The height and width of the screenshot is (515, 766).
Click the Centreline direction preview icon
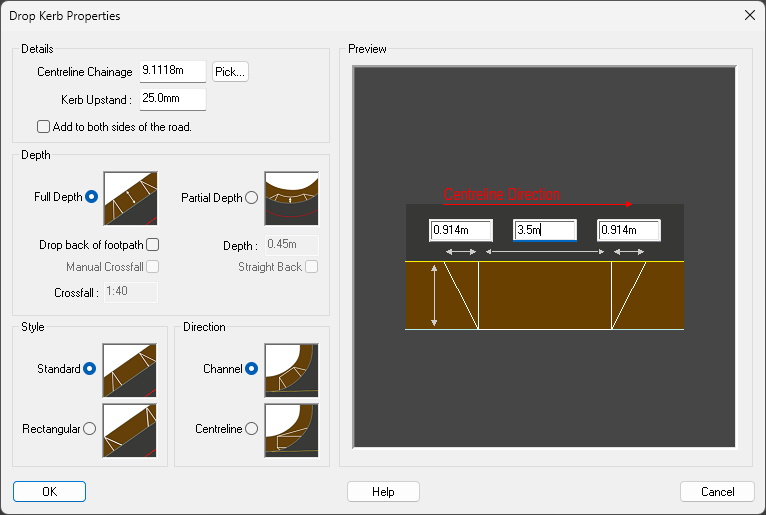(291, 429)
